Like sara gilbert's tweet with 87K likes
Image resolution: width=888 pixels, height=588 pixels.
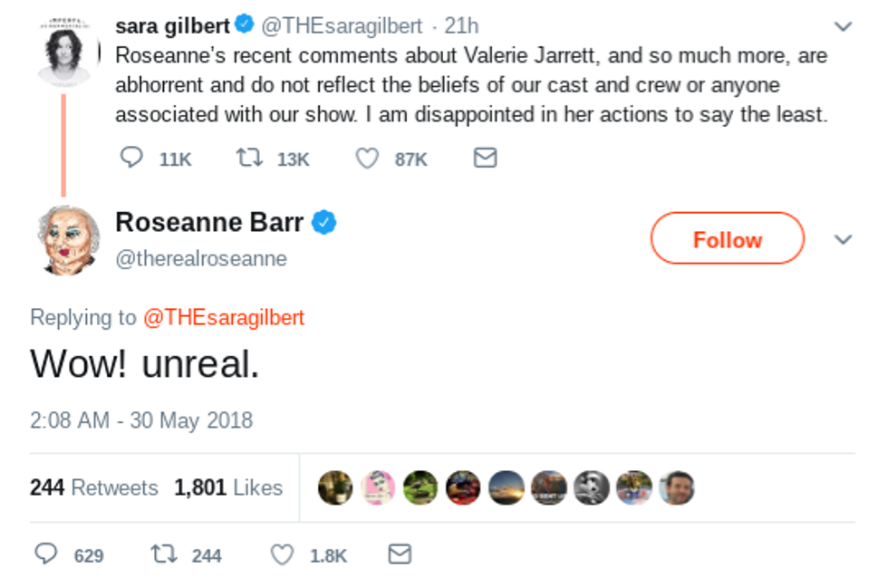click(x=366, y=159)
